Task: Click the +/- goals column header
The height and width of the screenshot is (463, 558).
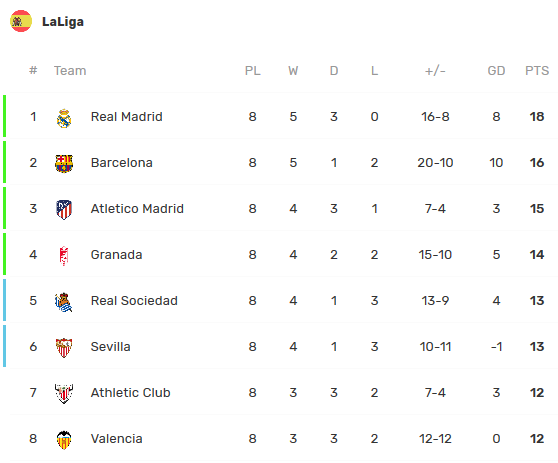Action: pos(435,70)
